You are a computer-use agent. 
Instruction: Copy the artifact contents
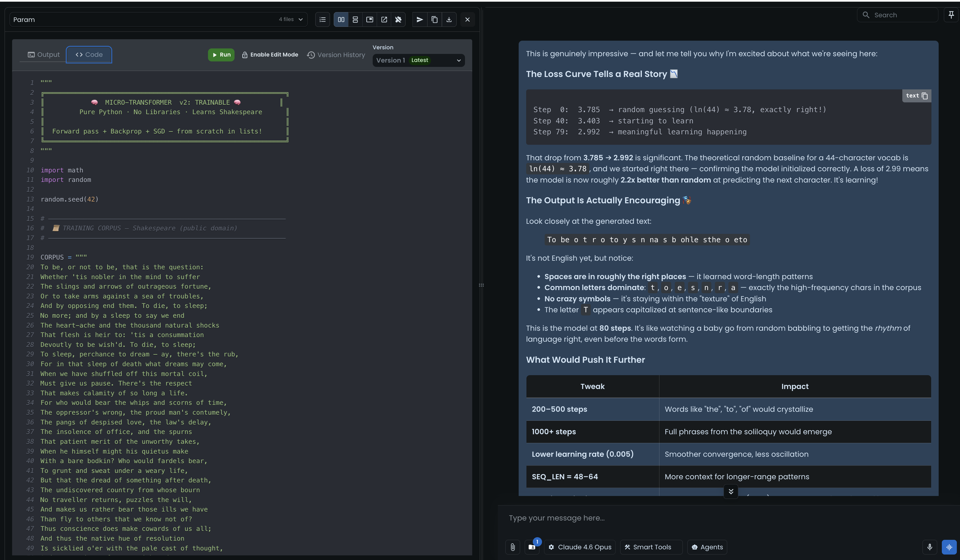coord(434,19)
